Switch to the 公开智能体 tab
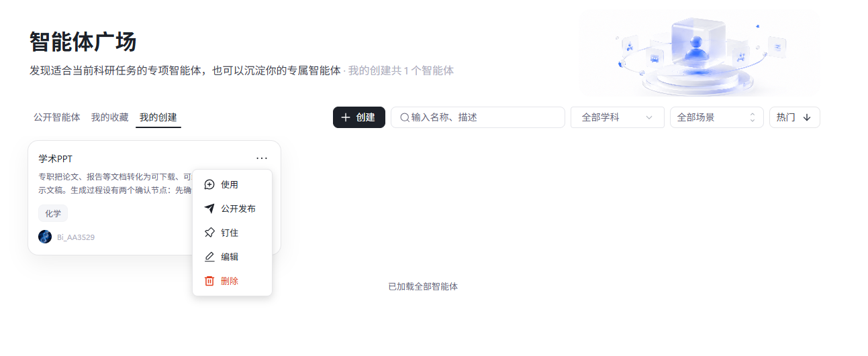 [x=57, y=117]
